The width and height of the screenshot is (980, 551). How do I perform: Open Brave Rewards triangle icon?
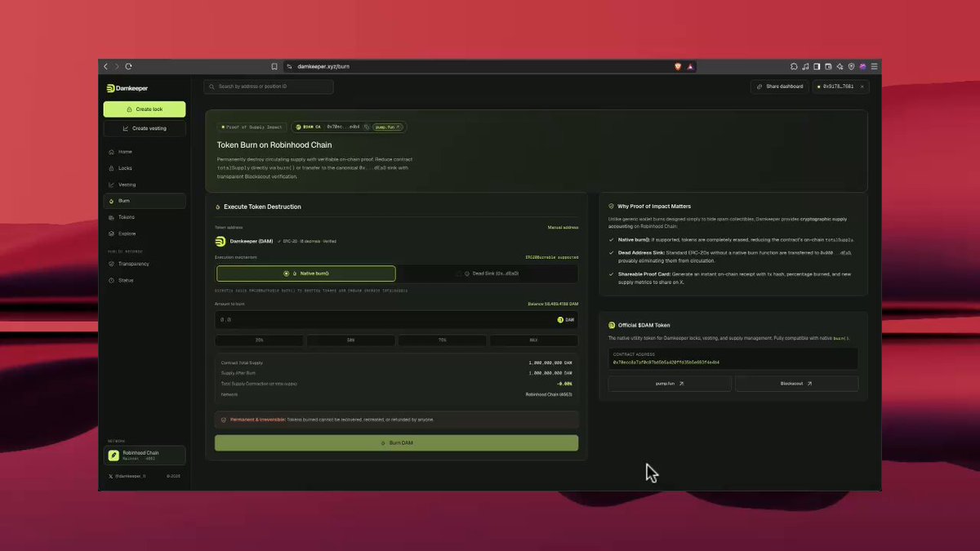(x=690, y=66)
